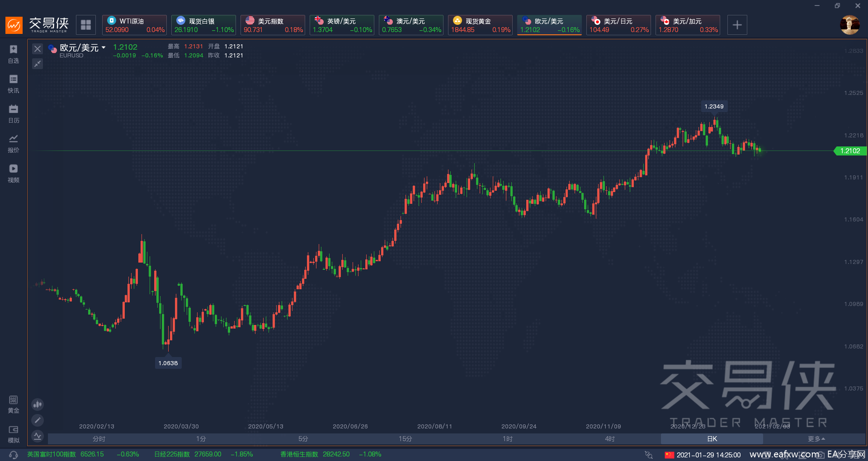Image resolution: width=868 pixels, height=461 pixels.
Task: Open the 自选 watchlist sidebar icon
Action: [14, 54]
